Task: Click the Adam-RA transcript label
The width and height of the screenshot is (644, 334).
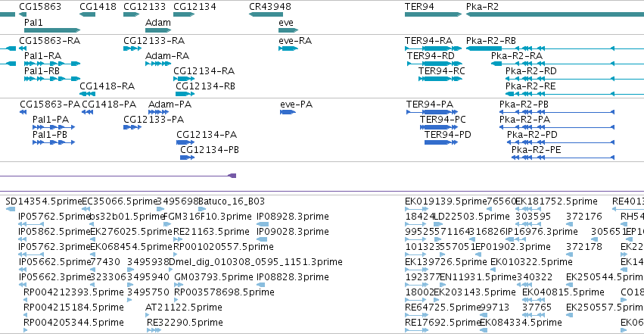Action: click(x=167, y=56)
